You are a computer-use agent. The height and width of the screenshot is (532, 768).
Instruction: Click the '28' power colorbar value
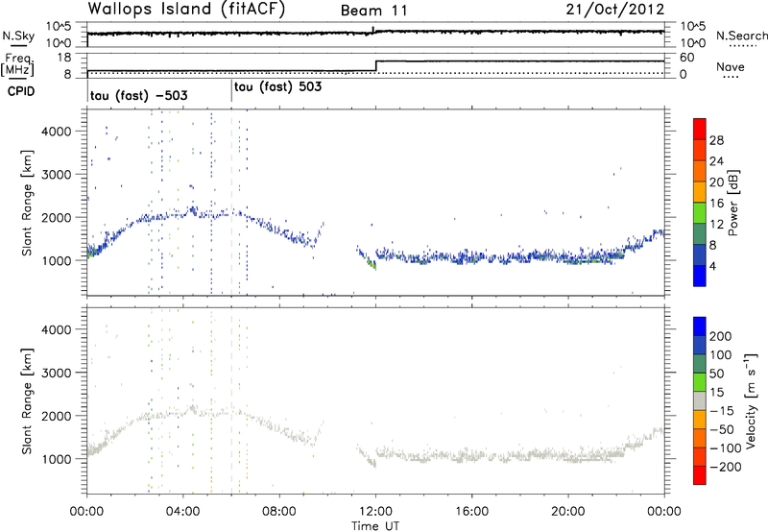coord(716,140)
